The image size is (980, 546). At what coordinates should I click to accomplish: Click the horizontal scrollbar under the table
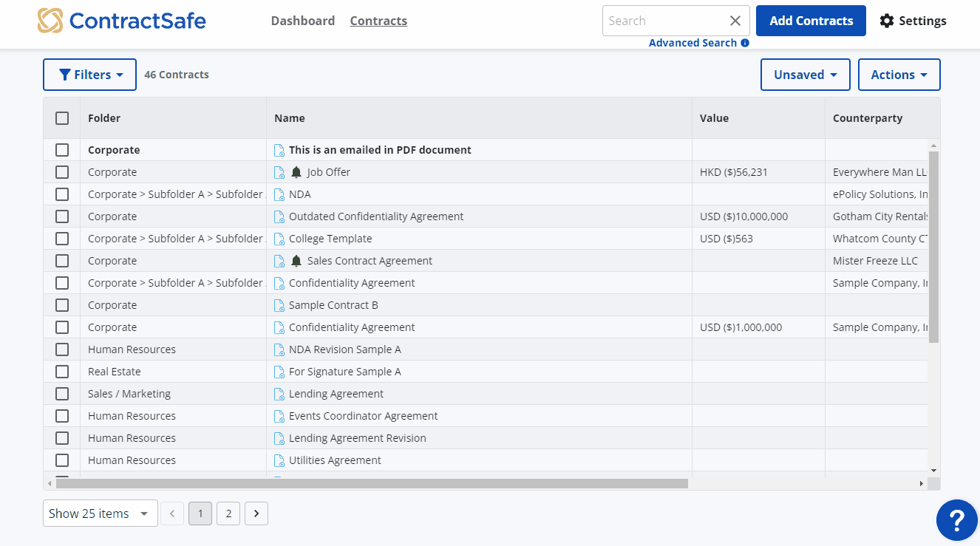pyautogui.click(x=372, y=483)
